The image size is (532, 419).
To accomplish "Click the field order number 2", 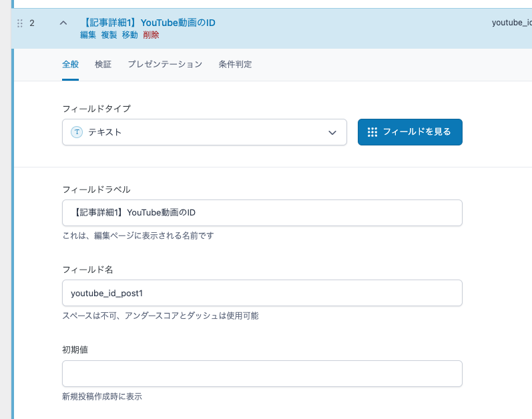I will (32, 23).
